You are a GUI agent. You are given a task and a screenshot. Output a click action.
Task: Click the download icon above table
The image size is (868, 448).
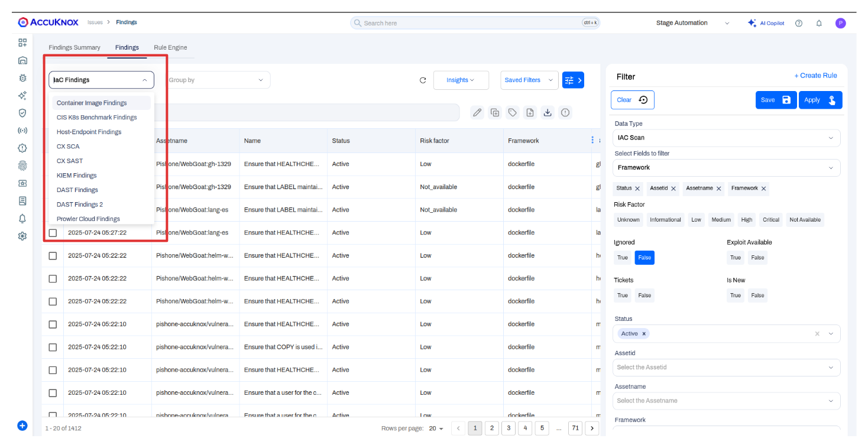[548, 112]
